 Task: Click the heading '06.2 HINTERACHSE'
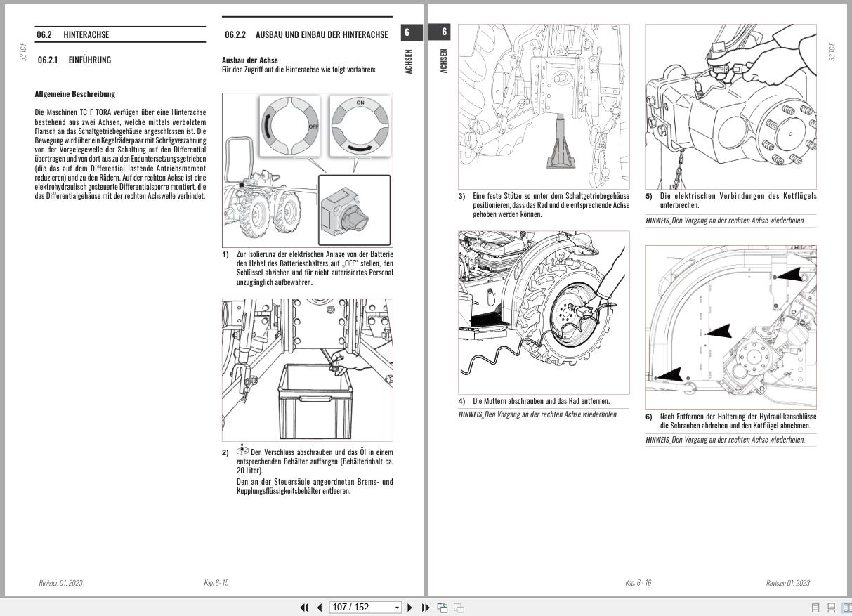click(x=73, y=34)
